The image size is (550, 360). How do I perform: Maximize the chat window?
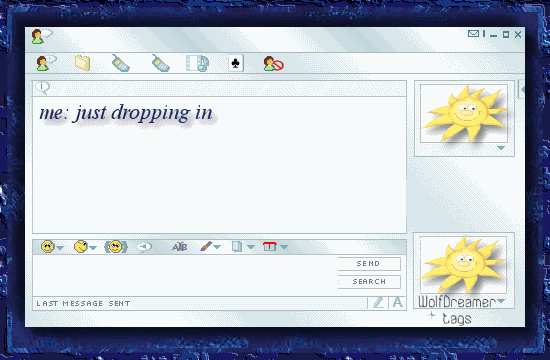506,34
